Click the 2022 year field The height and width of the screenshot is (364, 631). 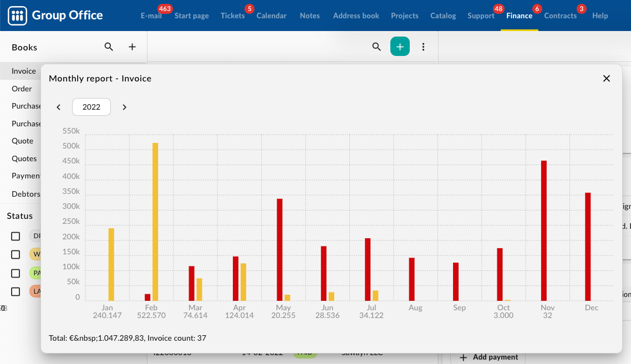(x=91, y=107)
